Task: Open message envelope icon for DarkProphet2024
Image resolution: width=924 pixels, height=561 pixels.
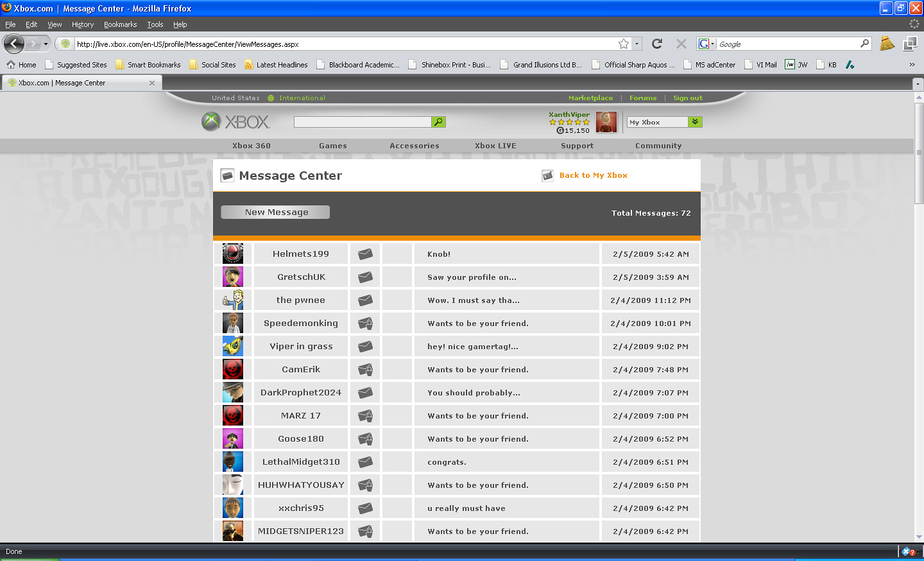Action: click(x=365, y=393)
